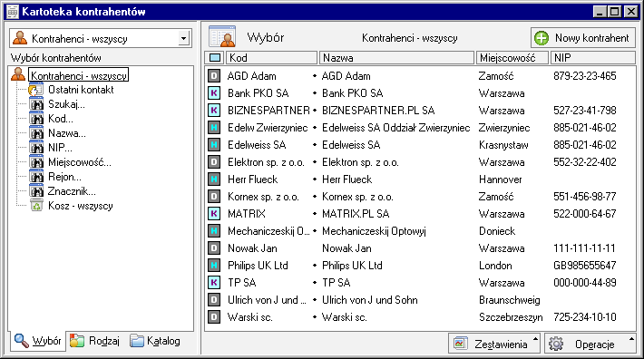
Task: Click the D icon of Warski sc.
Action: click(213, 317)
